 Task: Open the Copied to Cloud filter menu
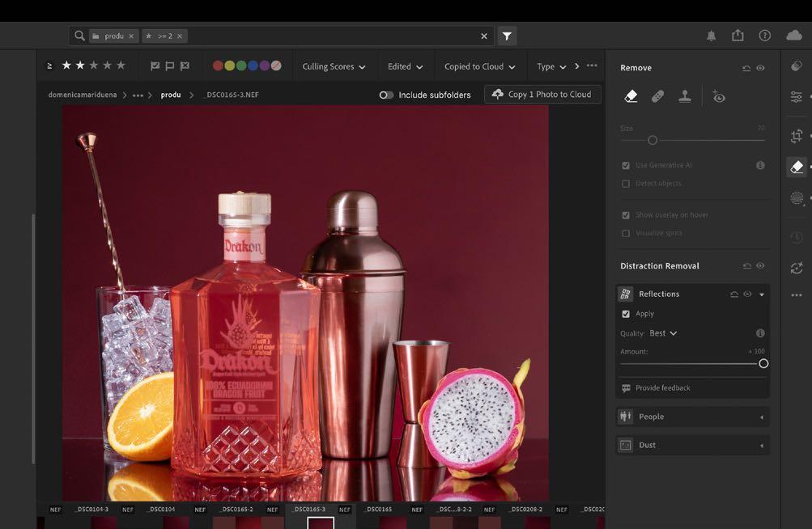479,66
